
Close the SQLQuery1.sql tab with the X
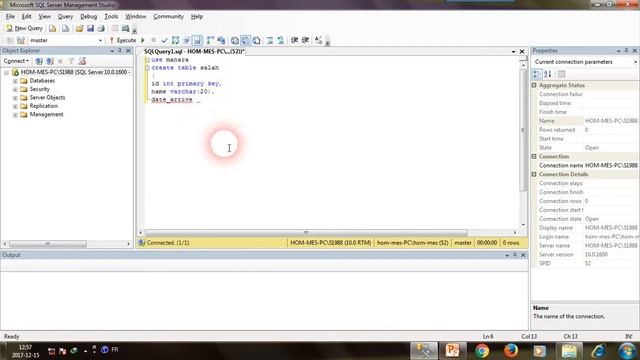click(x=522, y=52)
